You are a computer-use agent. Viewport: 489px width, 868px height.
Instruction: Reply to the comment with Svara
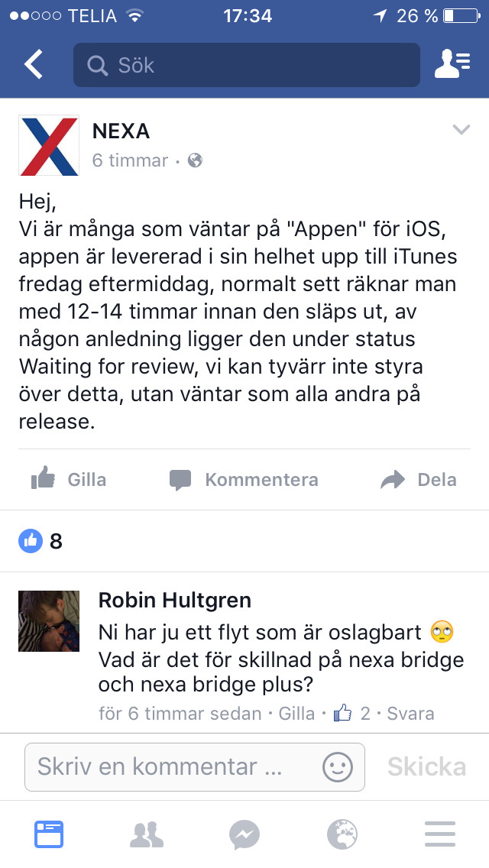coord(410,714)
